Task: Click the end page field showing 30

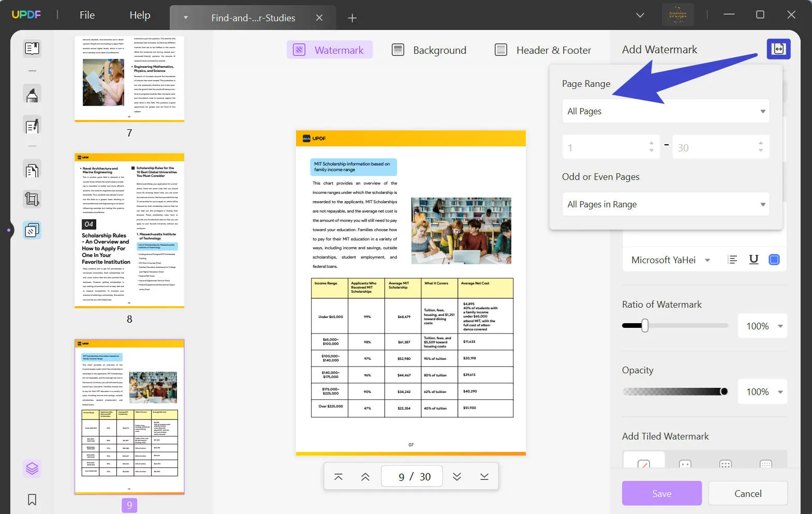Action: click(721, 147)
